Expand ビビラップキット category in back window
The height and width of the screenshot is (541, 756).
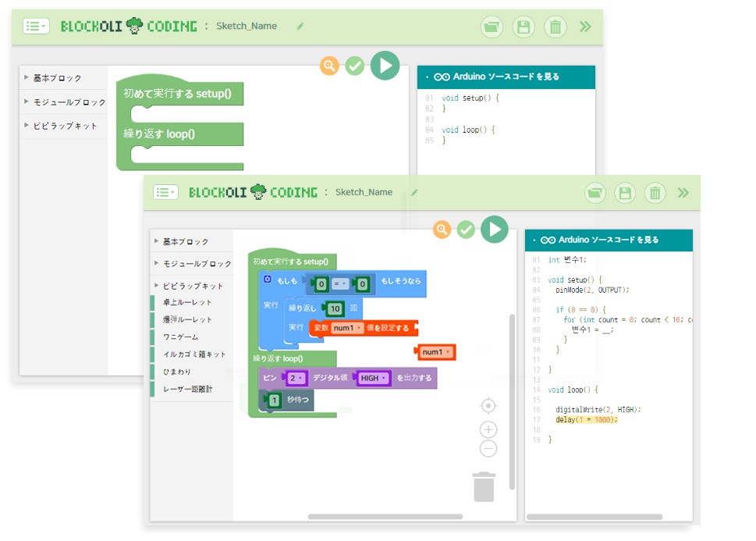pyautogui.click(x=64, y=126)
